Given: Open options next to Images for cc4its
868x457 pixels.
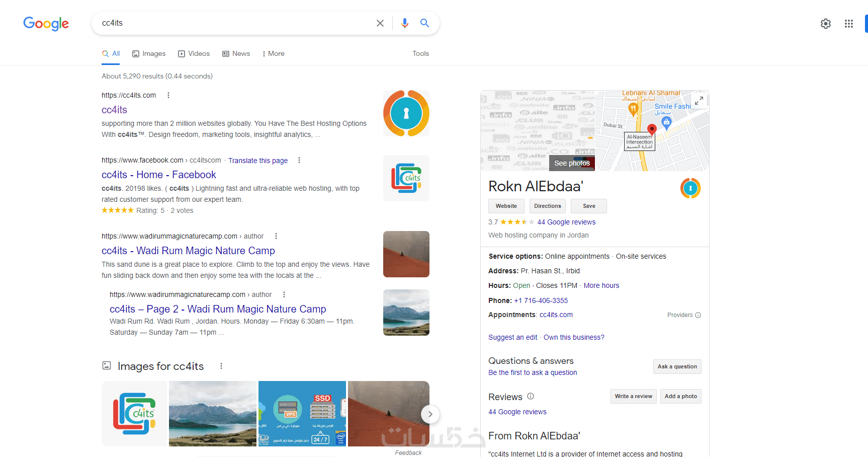Looking at the screenshot, I should tap(221, 366).
